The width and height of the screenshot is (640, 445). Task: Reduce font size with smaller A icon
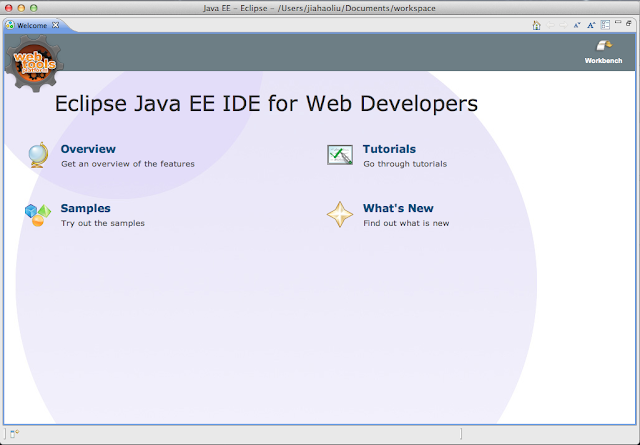click(577, 25)
